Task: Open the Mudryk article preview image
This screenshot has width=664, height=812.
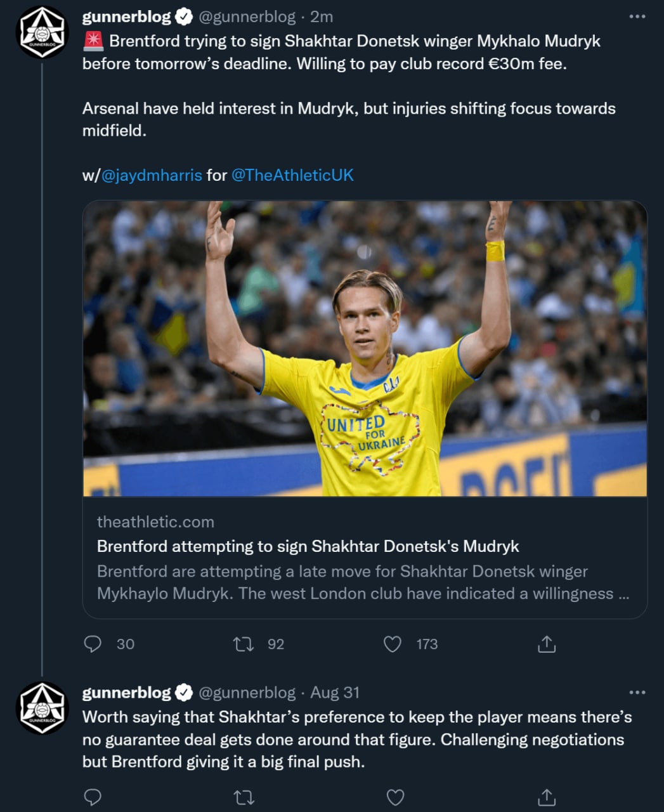Action: coord(365,348)
